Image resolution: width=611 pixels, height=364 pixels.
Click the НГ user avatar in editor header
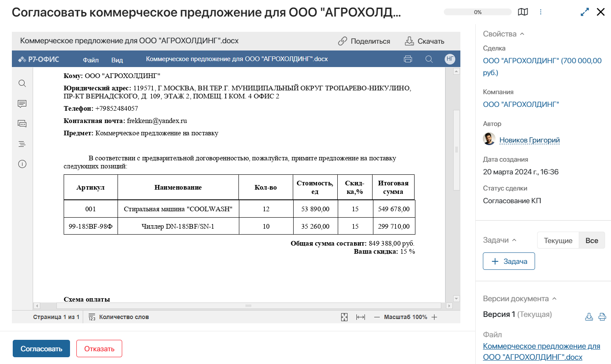tap(450, 59)
